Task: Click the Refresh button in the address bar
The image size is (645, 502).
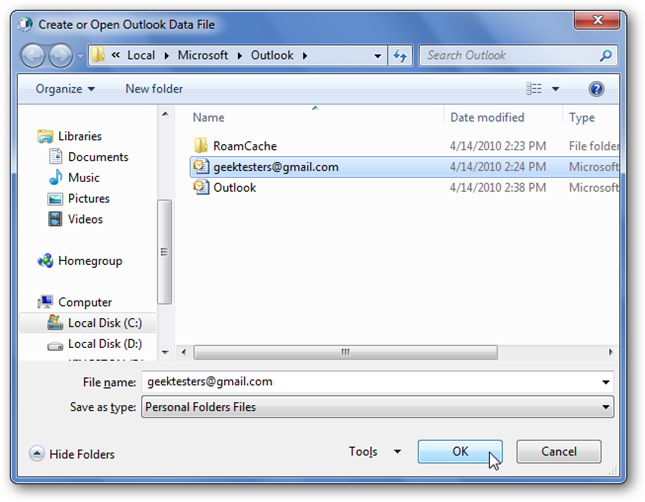Action: pyautogui.click(x=400, y=56)
